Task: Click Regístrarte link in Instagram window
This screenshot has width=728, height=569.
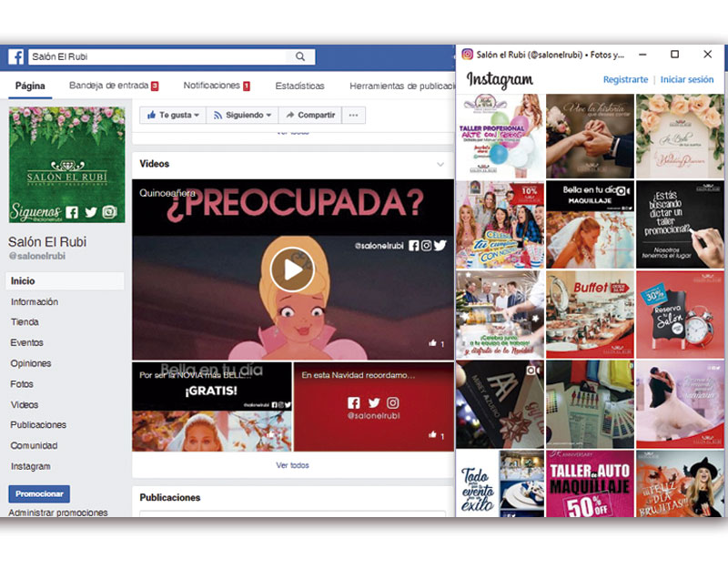Action: coord(625,79)
